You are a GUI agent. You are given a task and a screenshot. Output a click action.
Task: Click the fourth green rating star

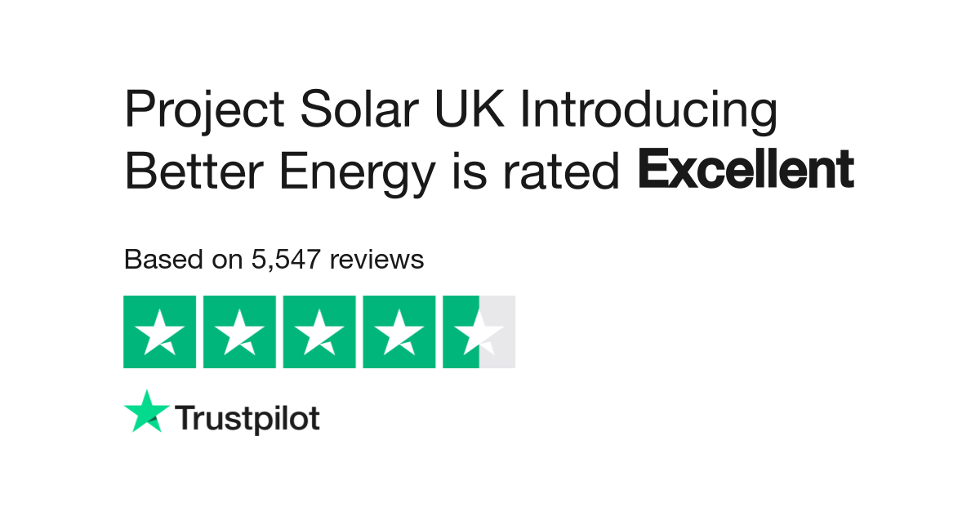pyautogui.click(x=399, y=332)
